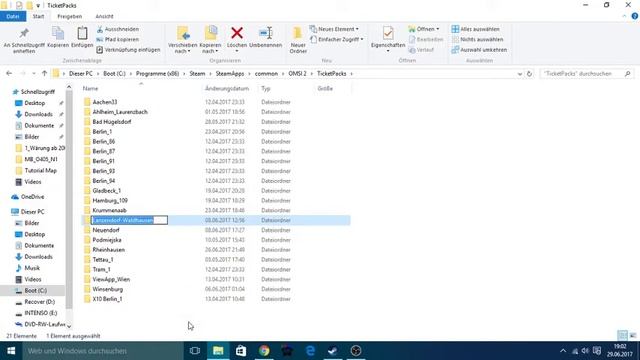This screenshot has width=640, height=360.
Task: Select the ViewApp_Wien folder
Action: [111, 279]
